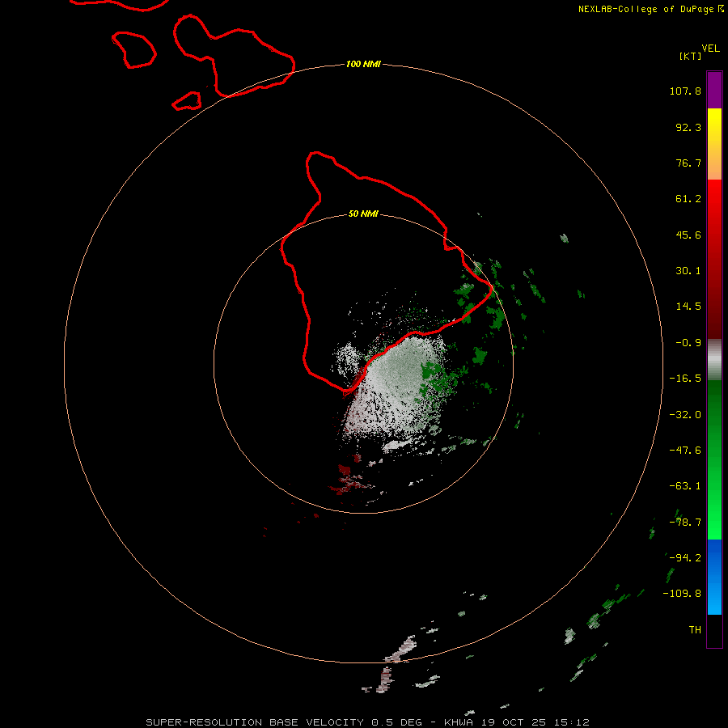Click the Super-Resolution Base Velocity caption
The height and width of the screenshot is (728, 728).
(367, 722)
